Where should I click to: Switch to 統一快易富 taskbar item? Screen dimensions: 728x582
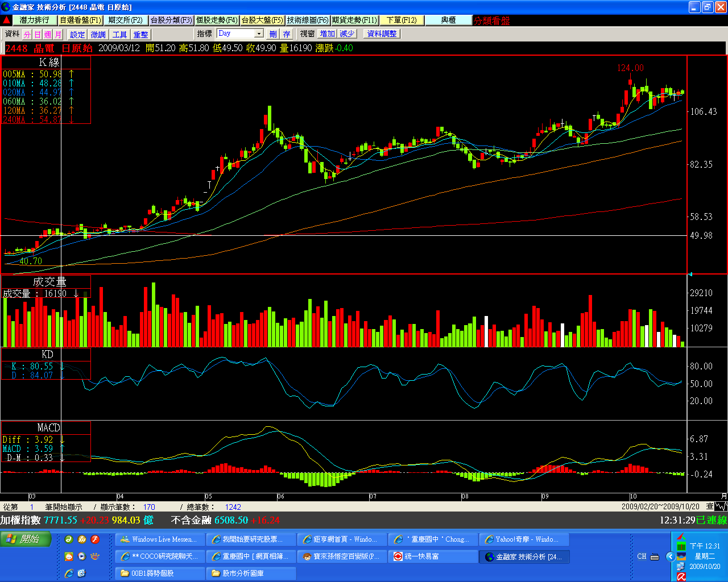point(433,556)
